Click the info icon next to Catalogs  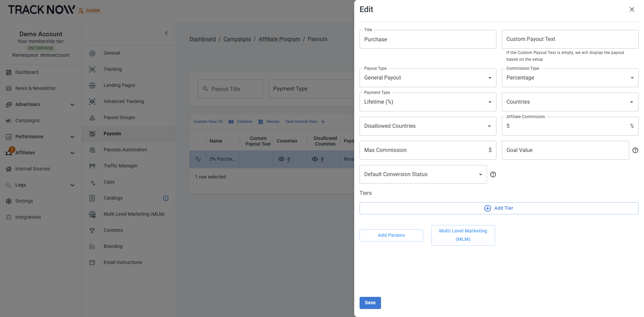pos(165,198)
